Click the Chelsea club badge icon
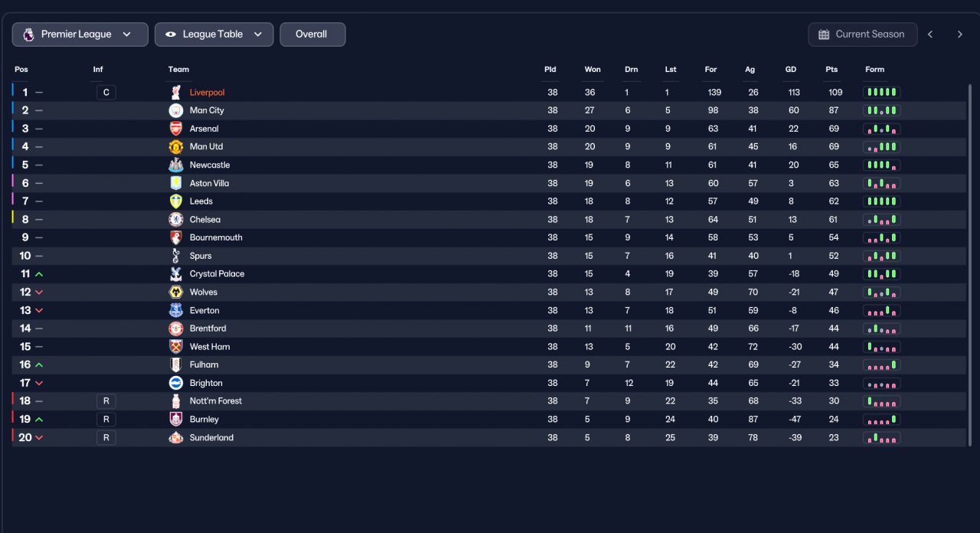 (x=176, y=219)
